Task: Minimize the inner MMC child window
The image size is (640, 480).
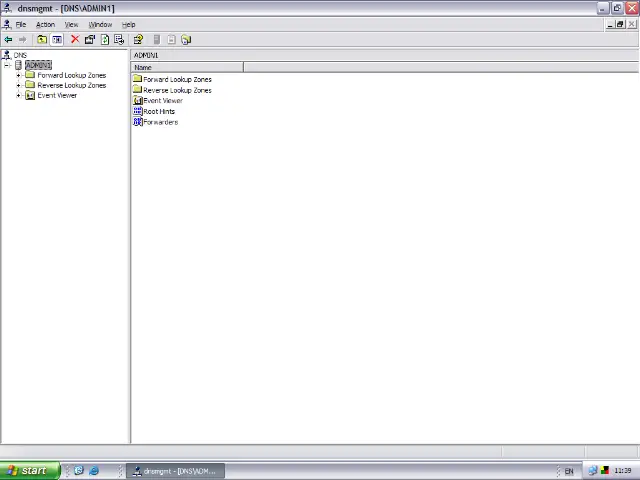Action: (610, 24)
